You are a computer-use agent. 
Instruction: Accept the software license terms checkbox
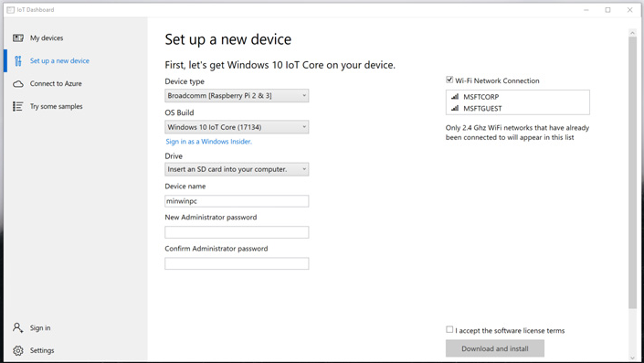(449, 330)
